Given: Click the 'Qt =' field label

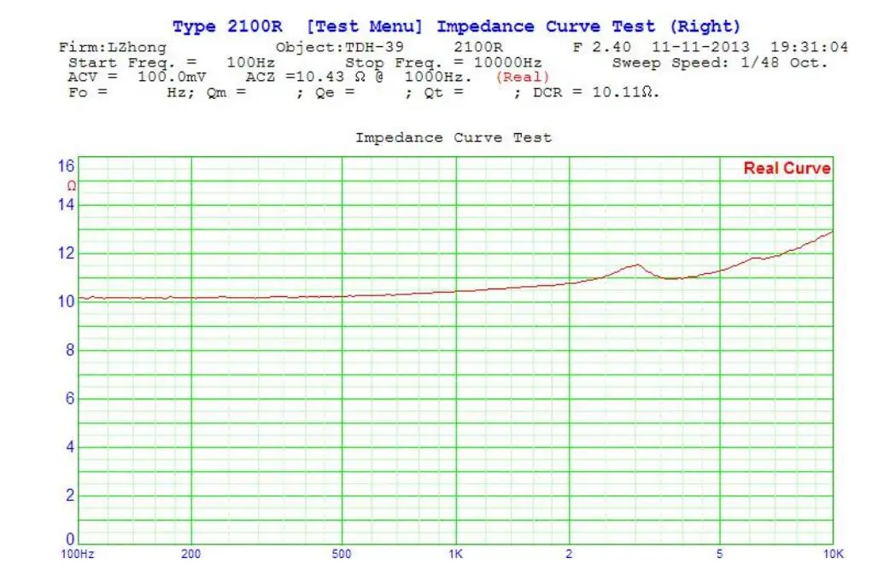Looking at the screenshot, I should [443, 92].
